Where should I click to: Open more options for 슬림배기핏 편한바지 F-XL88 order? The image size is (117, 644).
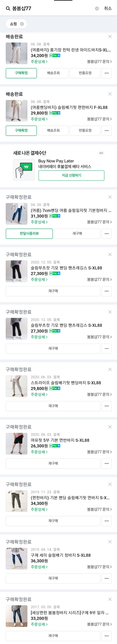(x=107, y=131)
